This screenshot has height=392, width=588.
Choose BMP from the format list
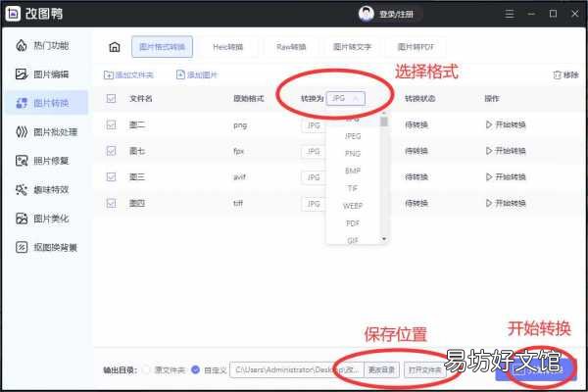[x=353, y=171]
